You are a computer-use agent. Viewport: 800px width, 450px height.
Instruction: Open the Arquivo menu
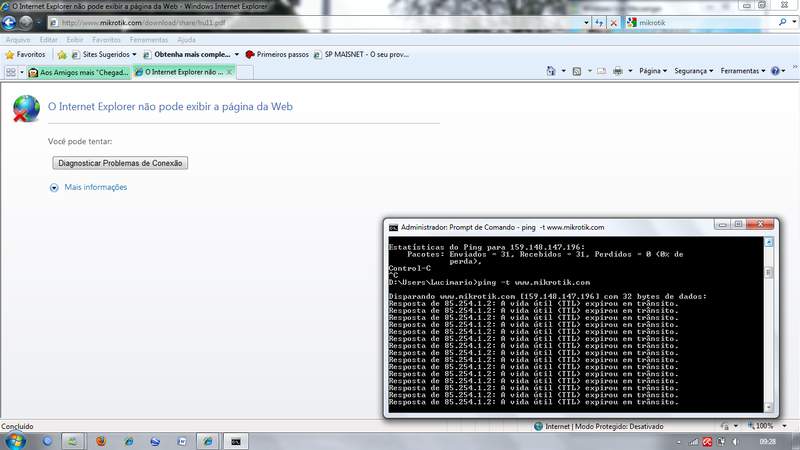click(x=18, y=40)
